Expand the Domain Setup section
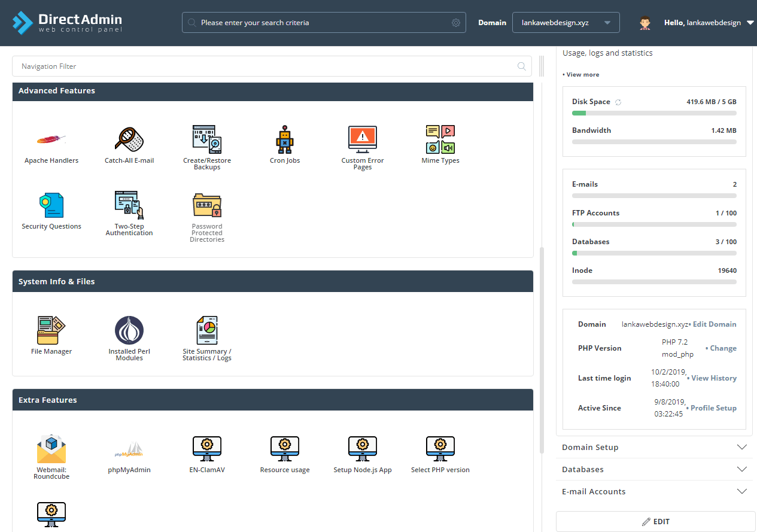The width and height of the screenshot is (757, 532). coord(655,447)
